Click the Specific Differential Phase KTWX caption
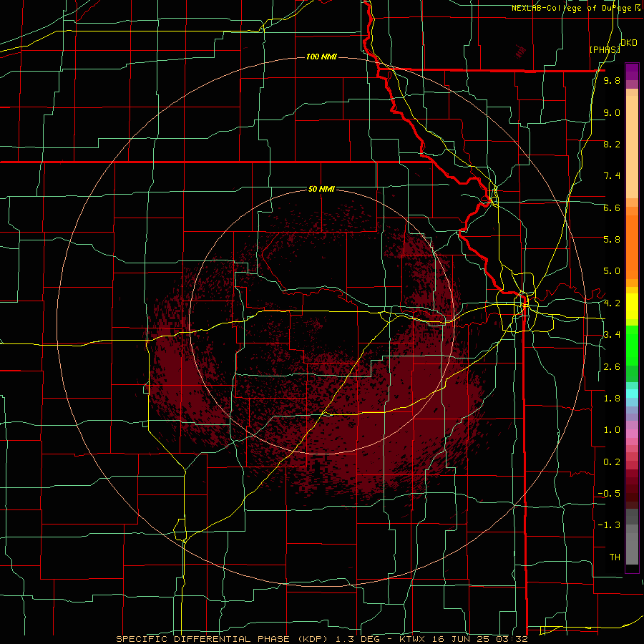This screenshot has width=644, height=644. pos(321,639)
